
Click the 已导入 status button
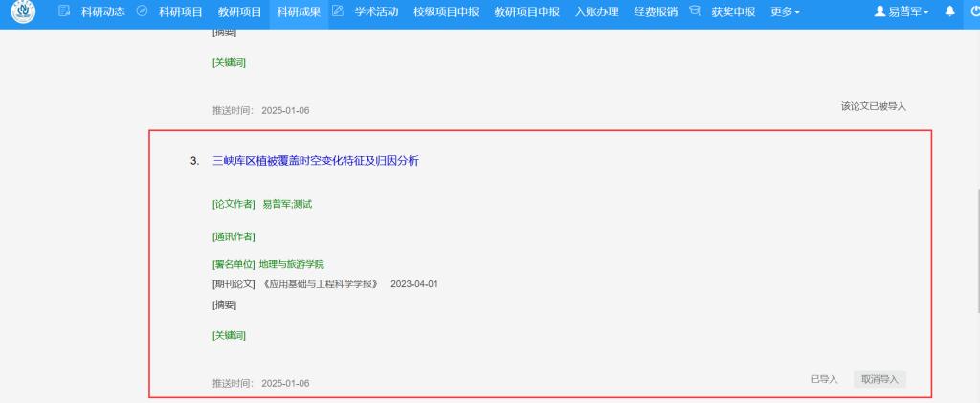point(823,379)
